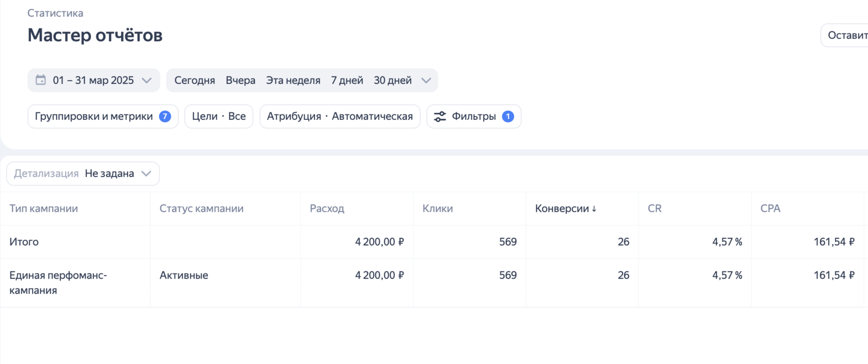Image resolution: width=868 pixels, height=364 pixels.
Task: Select the Вчера period preset
Action: pyautogui.click(x=240, y=80)
